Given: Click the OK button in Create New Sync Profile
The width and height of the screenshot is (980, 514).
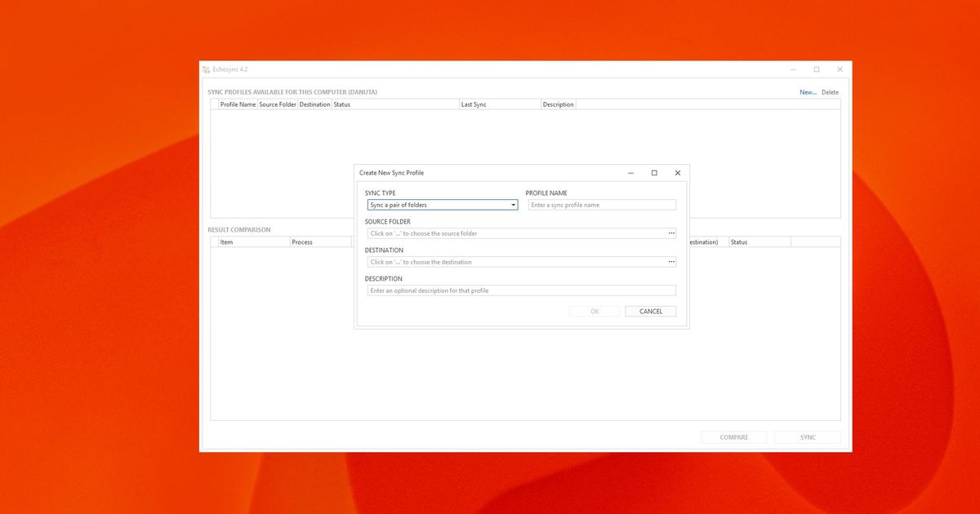Looking at the screenshot, I should [x=595, y=311].
